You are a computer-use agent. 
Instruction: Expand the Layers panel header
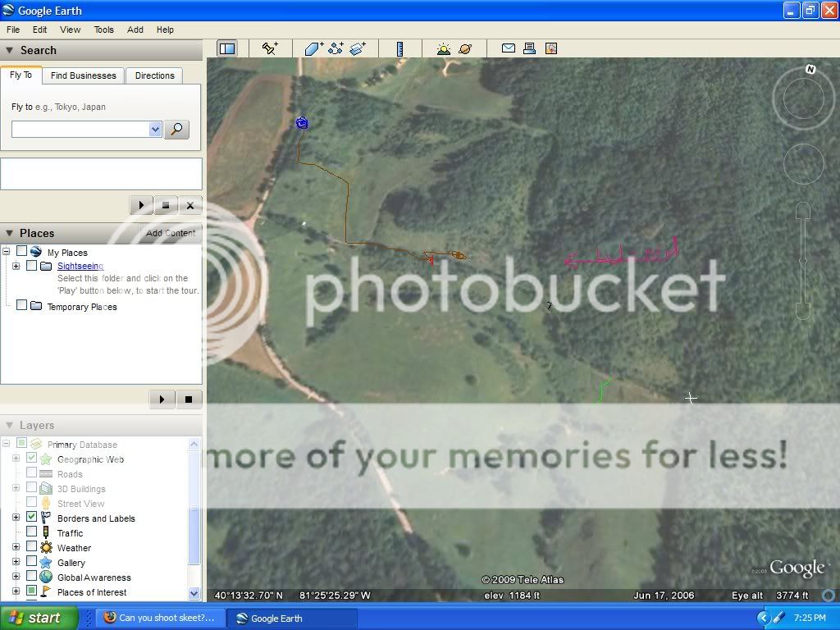click(9, 426)
